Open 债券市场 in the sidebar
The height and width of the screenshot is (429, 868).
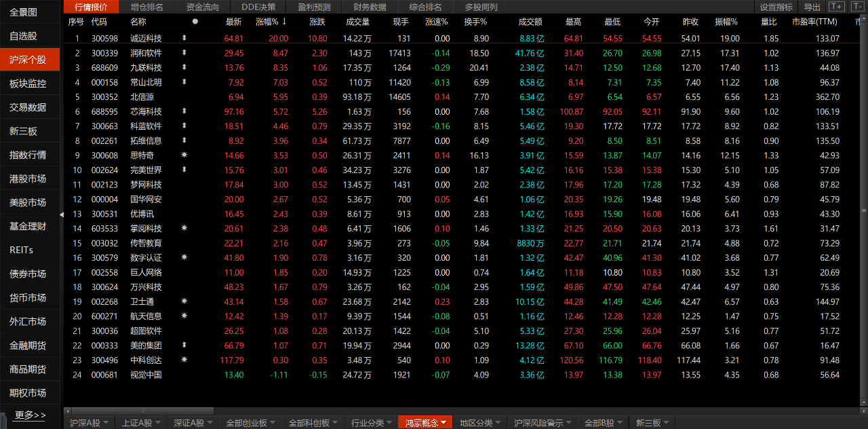(30, 274)
